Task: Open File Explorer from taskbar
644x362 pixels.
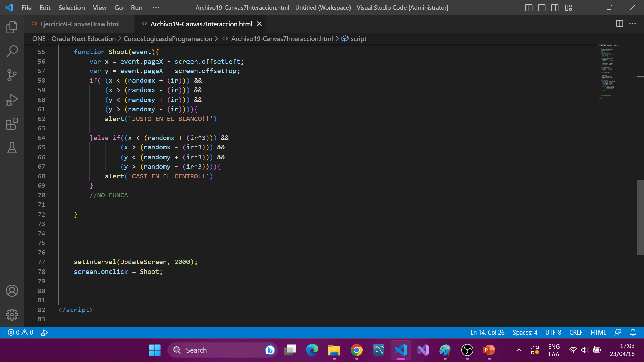Action: pyautogui.click(x=334, y=350)
